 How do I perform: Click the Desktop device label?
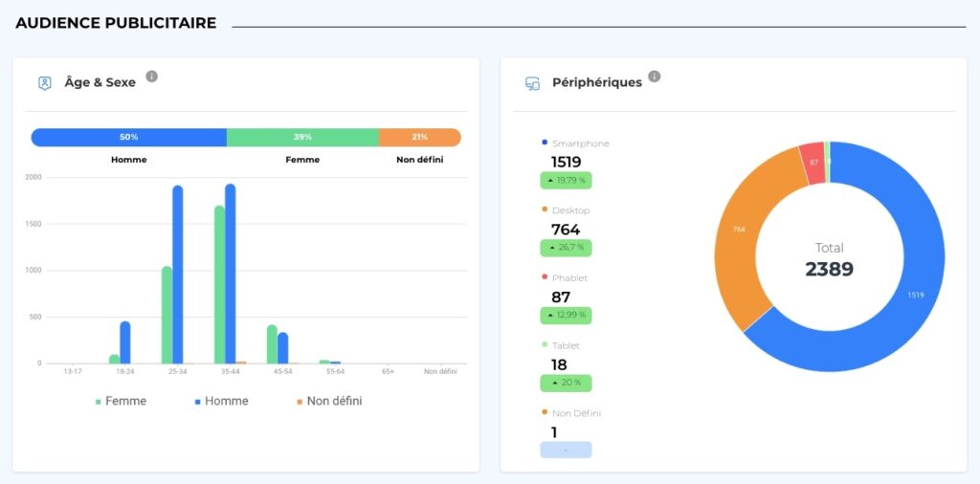point(570,210)
